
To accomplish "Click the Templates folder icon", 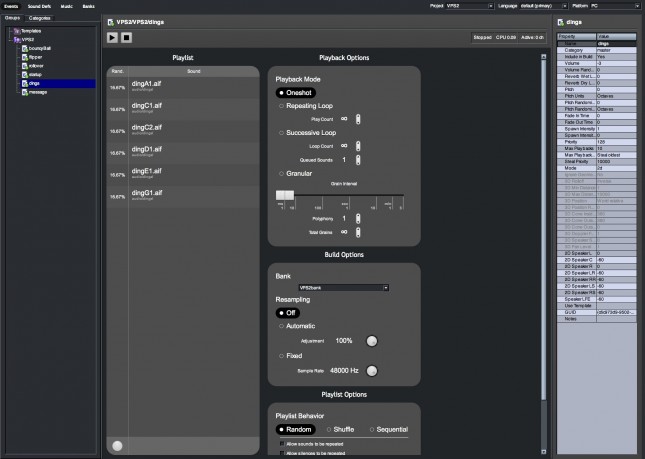I will coord(15,31).
